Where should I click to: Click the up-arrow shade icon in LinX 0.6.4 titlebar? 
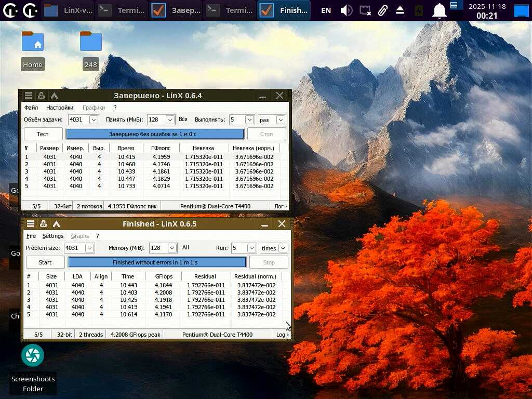tap(54, 96)
